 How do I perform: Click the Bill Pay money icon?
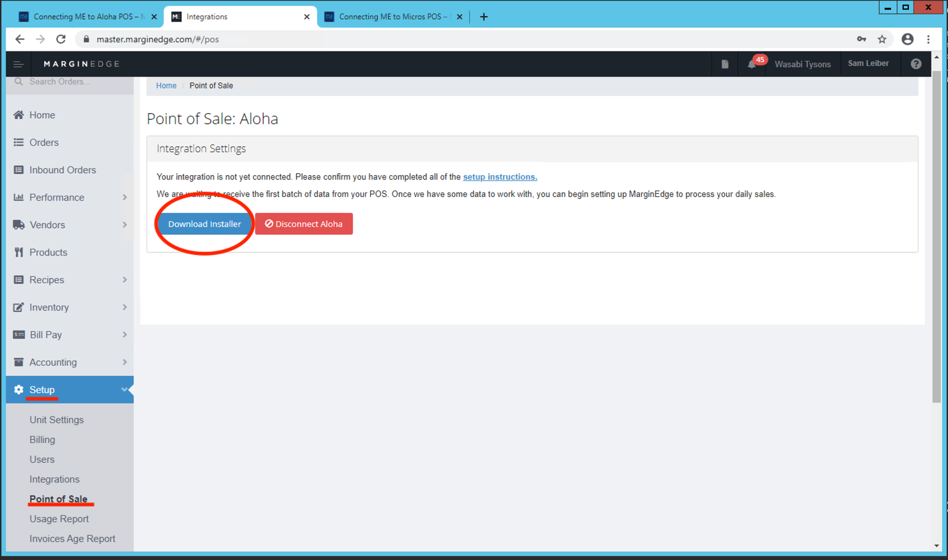19,335
